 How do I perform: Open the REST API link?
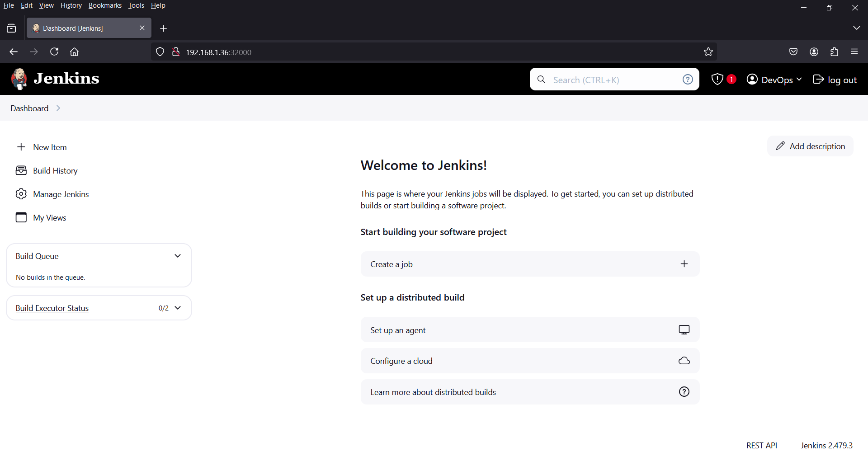pos(762,445)
